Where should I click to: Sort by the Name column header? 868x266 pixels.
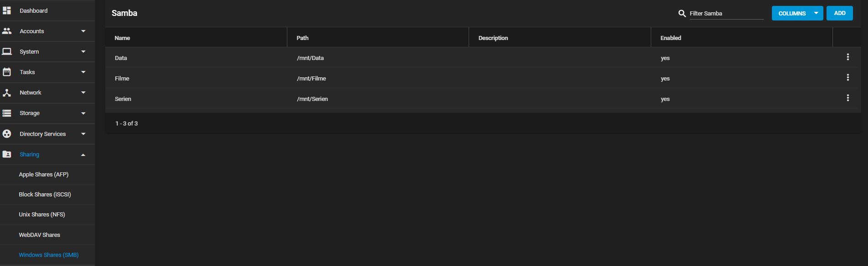tap(122, 38)
